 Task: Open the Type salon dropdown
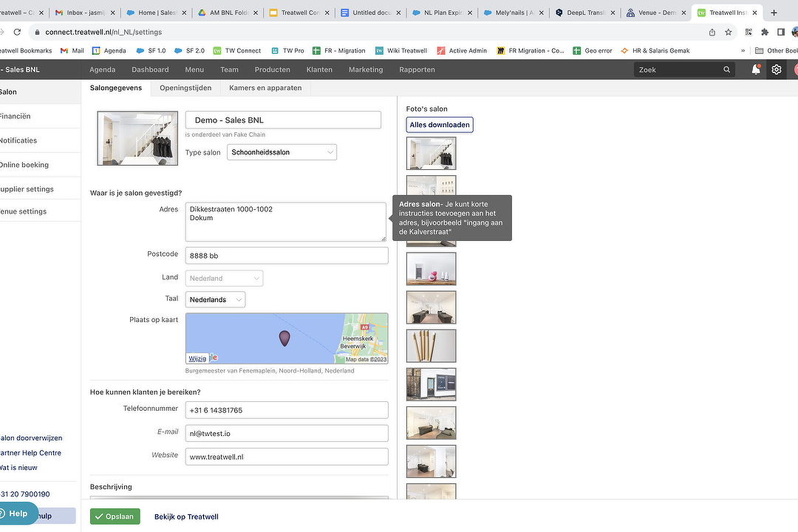click(282, 152)
